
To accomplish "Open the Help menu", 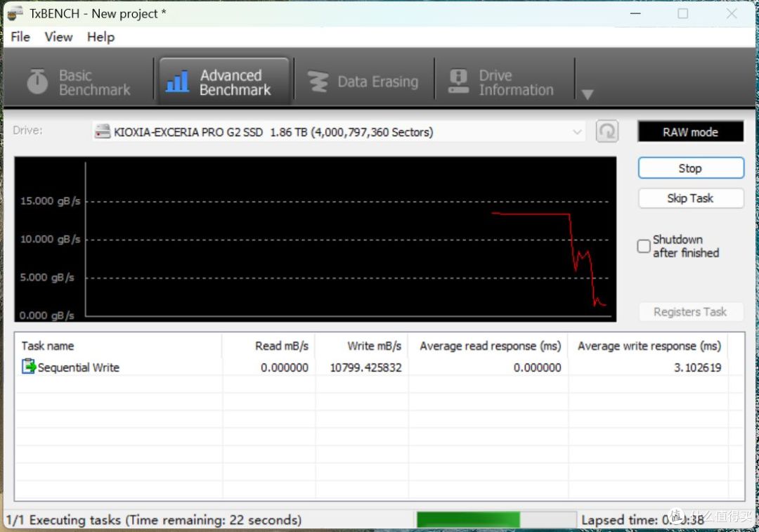I will (100, 37).
